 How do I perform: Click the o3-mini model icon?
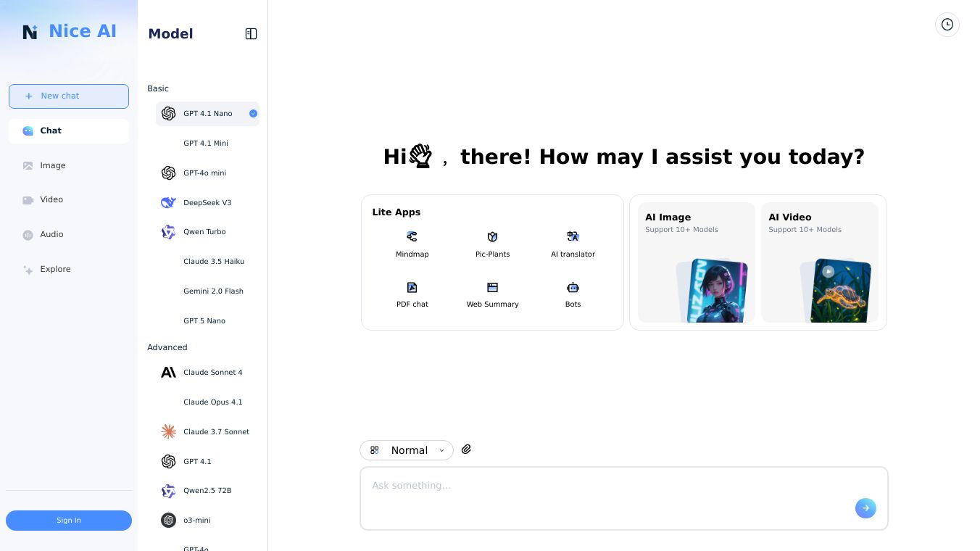169,521
